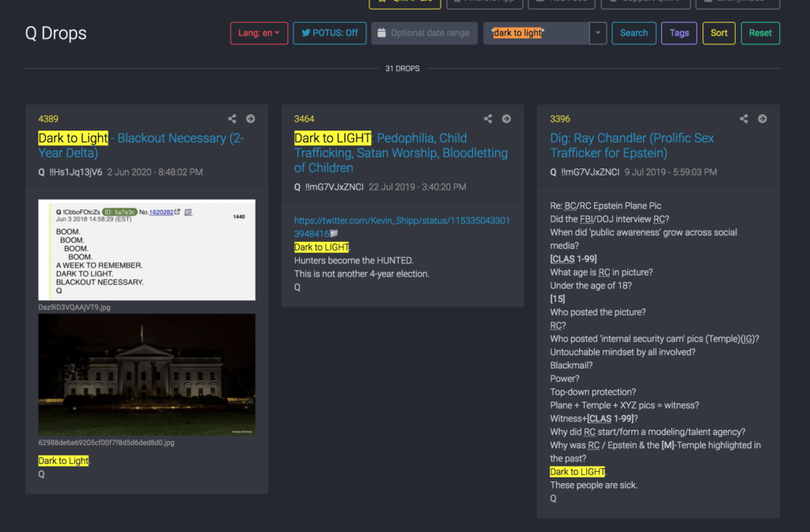
Task: Click the calendar icon in the date range field
Action: (381, 33)
